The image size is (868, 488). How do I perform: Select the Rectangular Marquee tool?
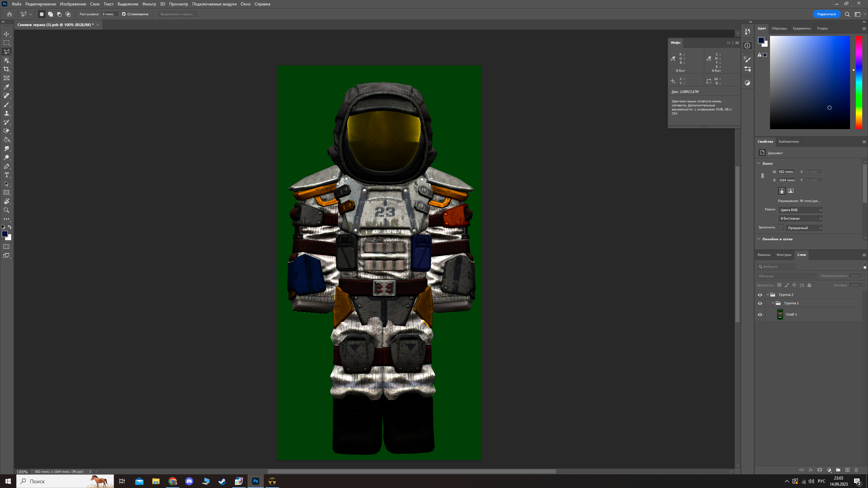click(6, 43)
